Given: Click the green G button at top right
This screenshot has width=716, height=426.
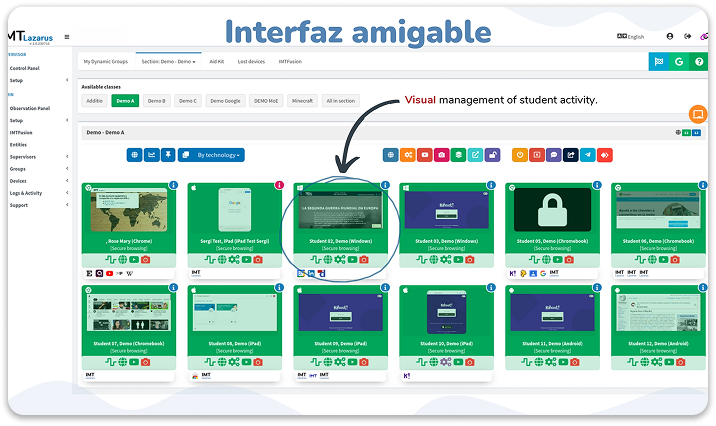Looking at the screenshot, I should (x=679, y=62).
